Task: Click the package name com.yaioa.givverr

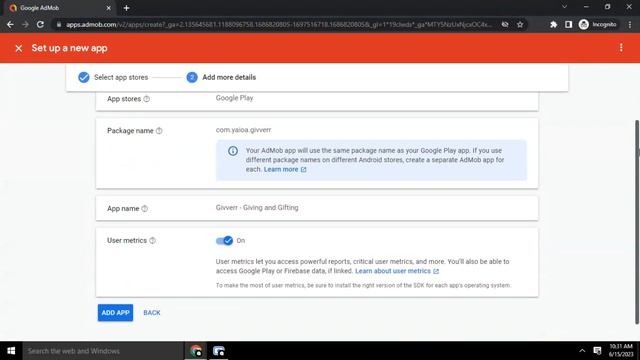Action: tap(243, 130)
